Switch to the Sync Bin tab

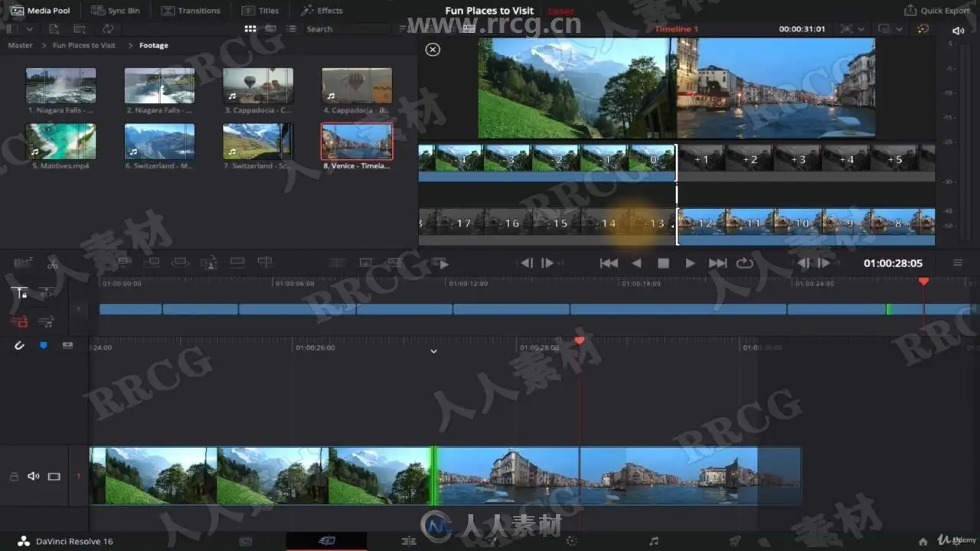tap(115, 11)
